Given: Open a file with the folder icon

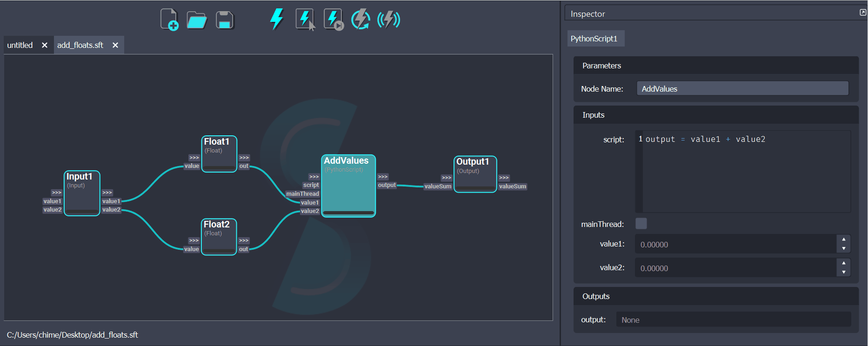Looking at the screenshot, I should [x=197, y=20].
